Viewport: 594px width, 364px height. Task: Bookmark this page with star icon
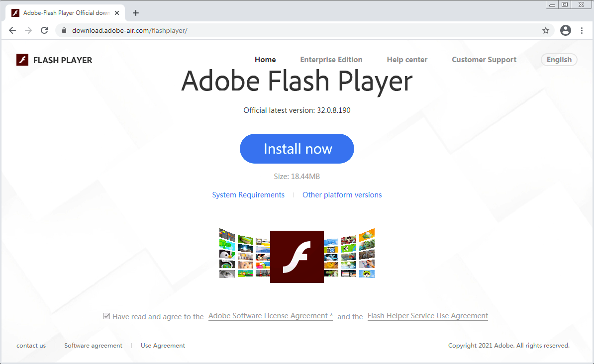(546, 30)
